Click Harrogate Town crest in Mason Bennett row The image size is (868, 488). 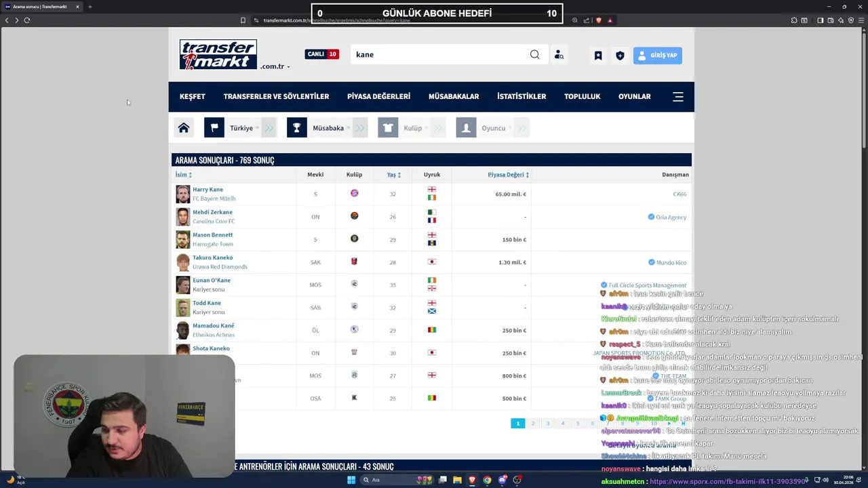pos(354,239)
